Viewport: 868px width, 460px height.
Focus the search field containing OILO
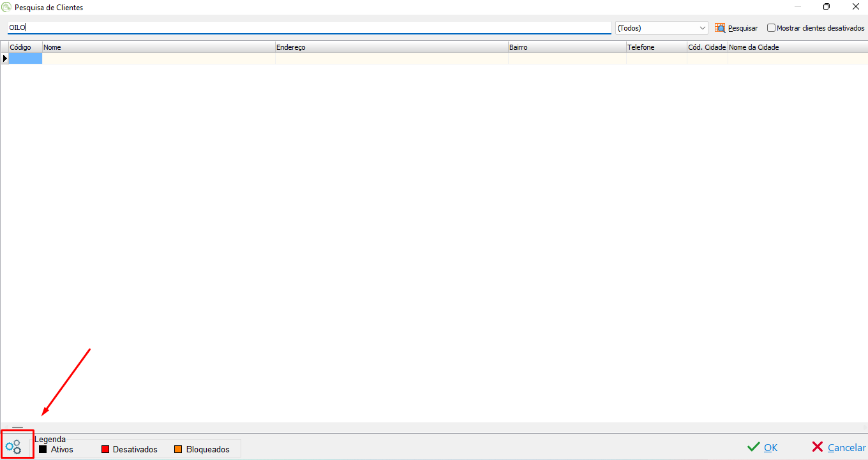309,27
